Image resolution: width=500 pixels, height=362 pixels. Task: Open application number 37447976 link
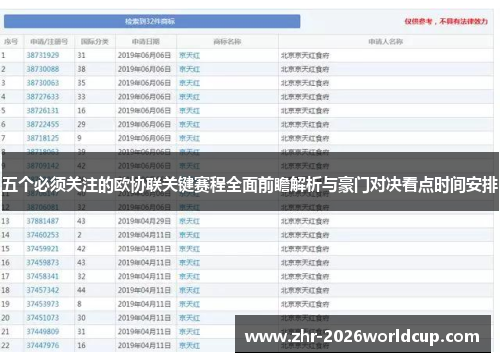click(43, 346)
